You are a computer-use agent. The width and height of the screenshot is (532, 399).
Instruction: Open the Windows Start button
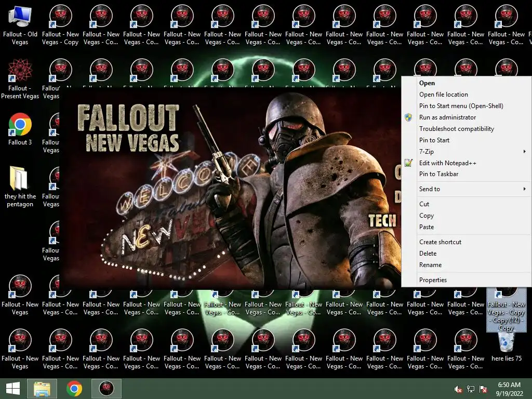tap(13, 389)
